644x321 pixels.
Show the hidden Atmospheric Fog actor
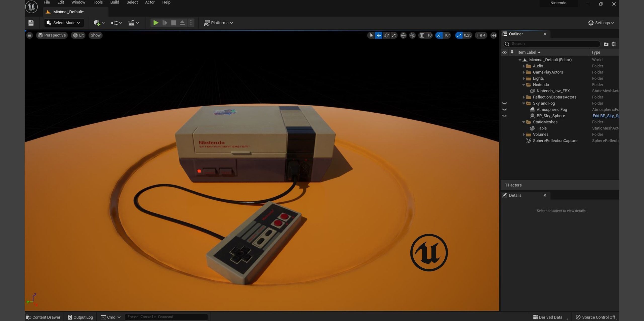[504, 110]
